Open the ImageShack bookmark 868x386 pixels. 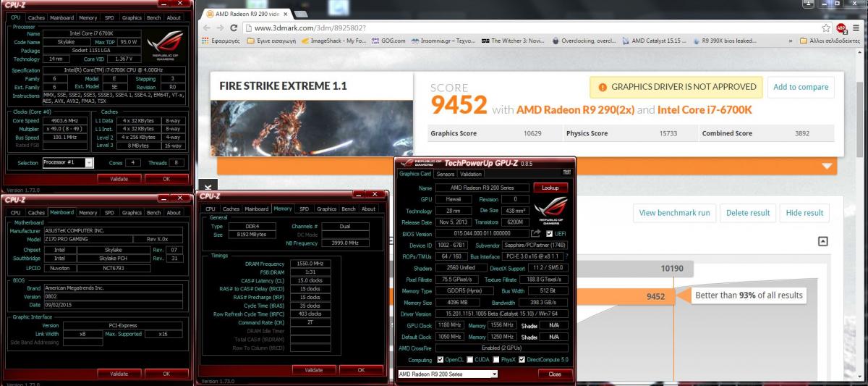tap(335, 41)
